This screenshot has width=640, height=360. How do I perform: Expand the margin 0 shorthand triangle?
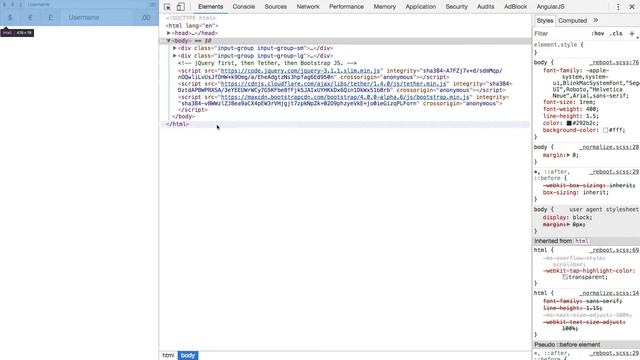pos(568,155)
